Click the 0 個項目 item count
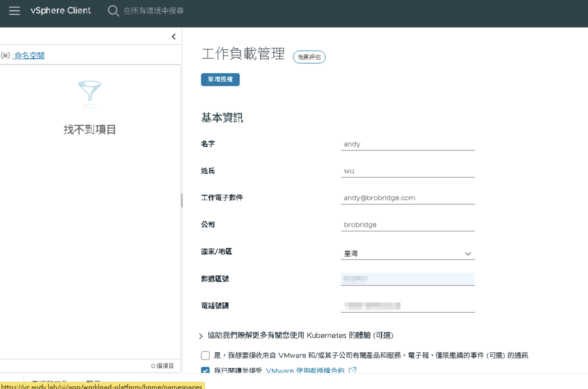 162,366
